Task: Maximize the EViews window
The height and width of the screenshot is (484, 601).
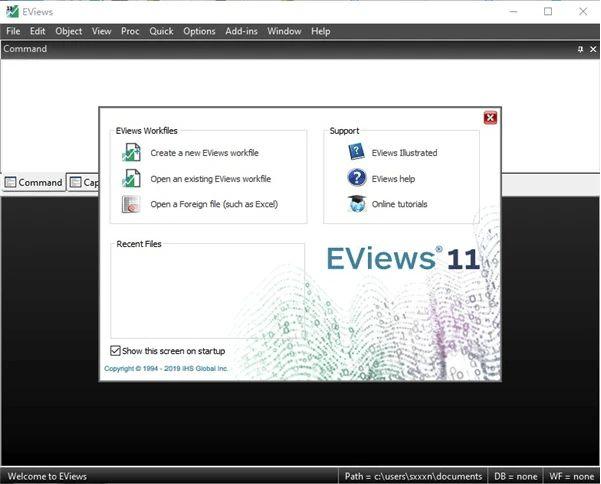Action: tap(548, 11)
